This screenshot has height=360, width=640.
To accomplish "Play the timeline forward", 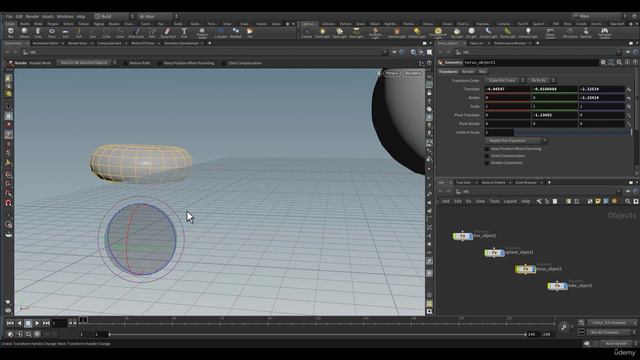I will pos(37,323).
